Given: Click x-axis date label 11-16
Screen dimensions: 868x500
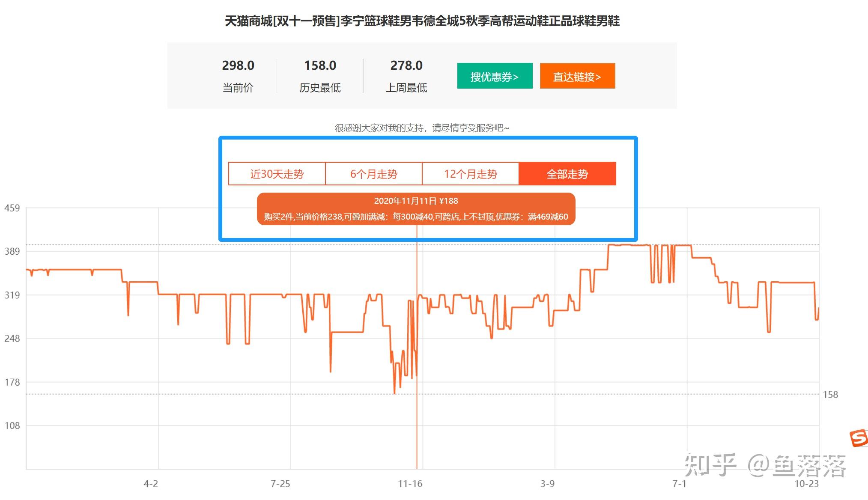Looking at the screenshot, I should coord(410,484).
